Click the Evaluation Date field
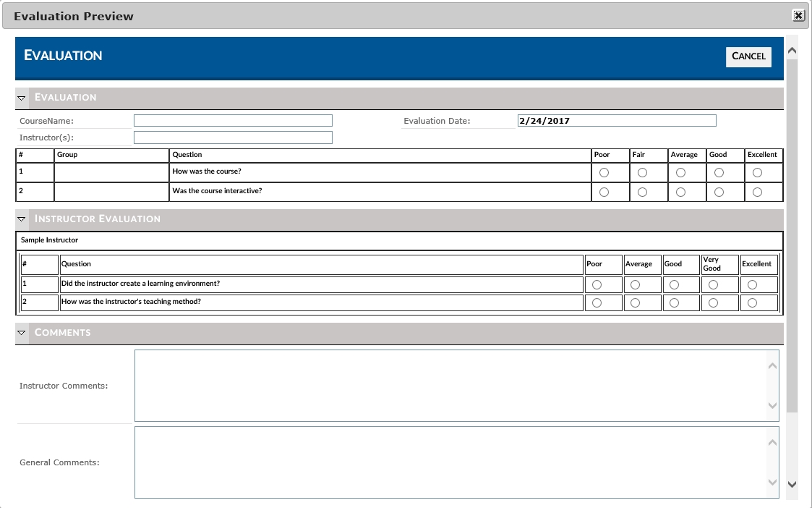Viewport: 812px width, 508px height. point(617,121)
